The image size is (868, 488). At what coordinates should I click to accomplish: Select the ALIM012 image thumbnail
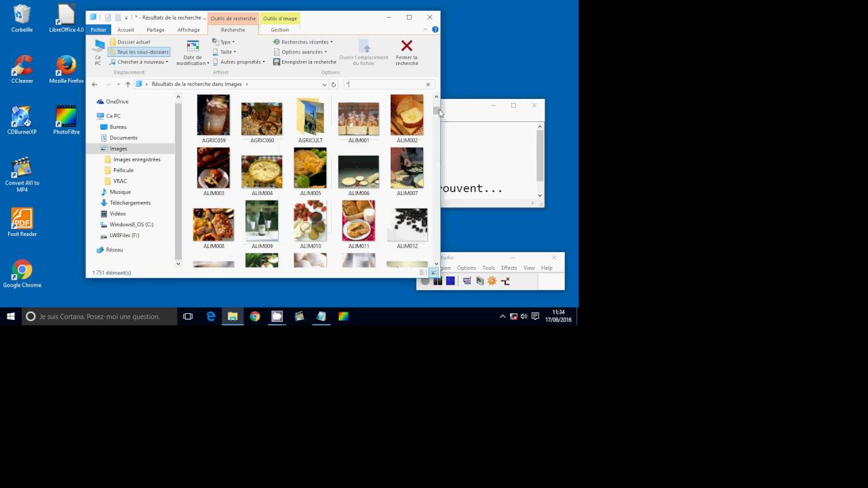click(x=407, y=224)
